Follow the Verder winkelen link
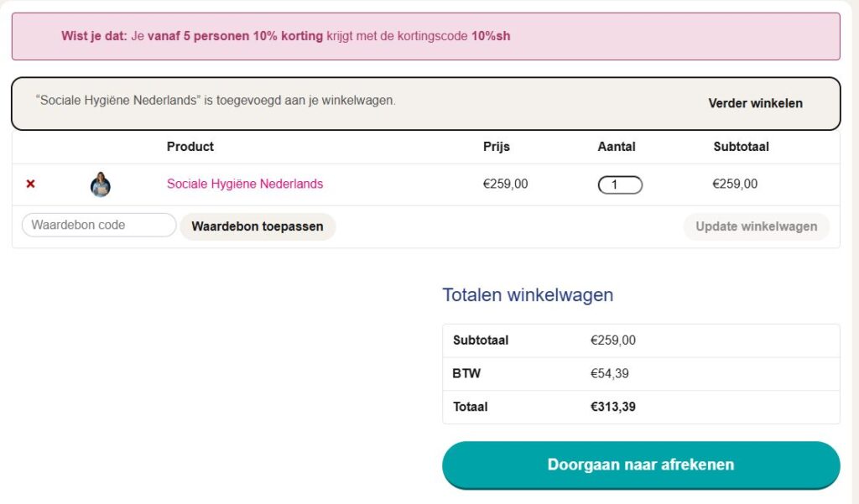The width and height of the screenshot is (859, 504). pos(755,103)
